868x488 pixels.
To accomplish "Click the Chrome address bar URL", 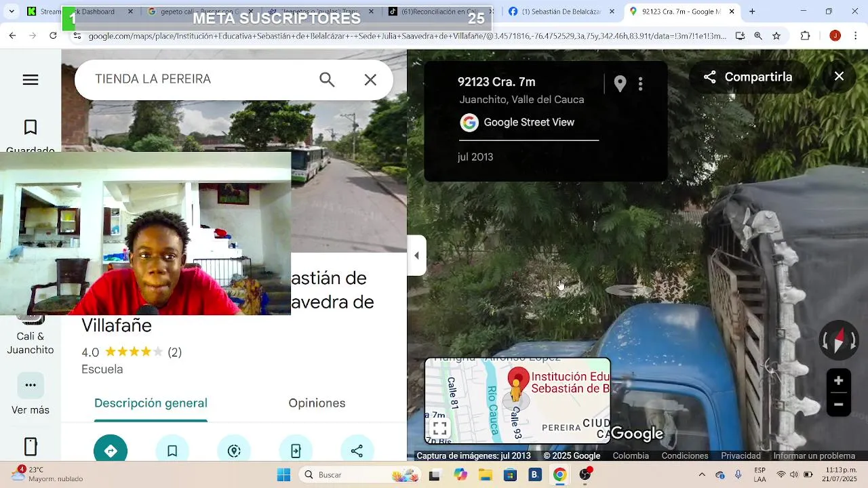I will pos(407,36).
